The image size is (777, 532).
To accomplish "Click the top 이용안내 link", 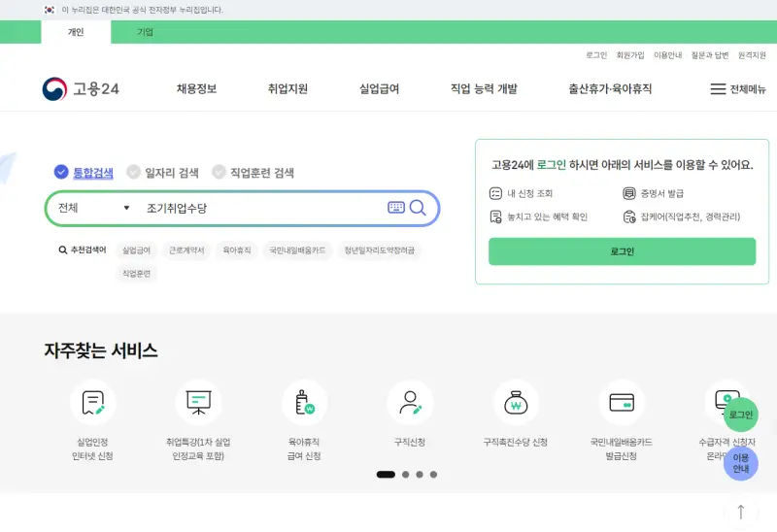I will point(668,55).
